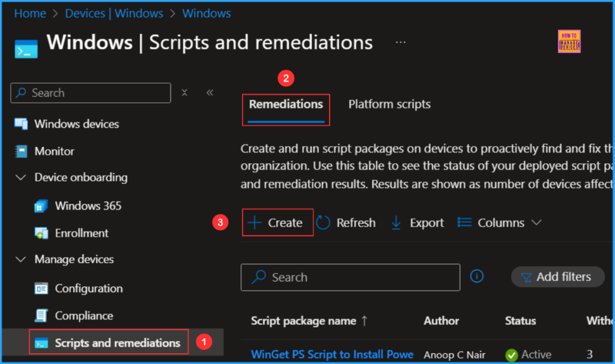Click the Home breadcrumb link
This screenshot has width=615, height=364.
pyautogui.click(x=30, y=13)
